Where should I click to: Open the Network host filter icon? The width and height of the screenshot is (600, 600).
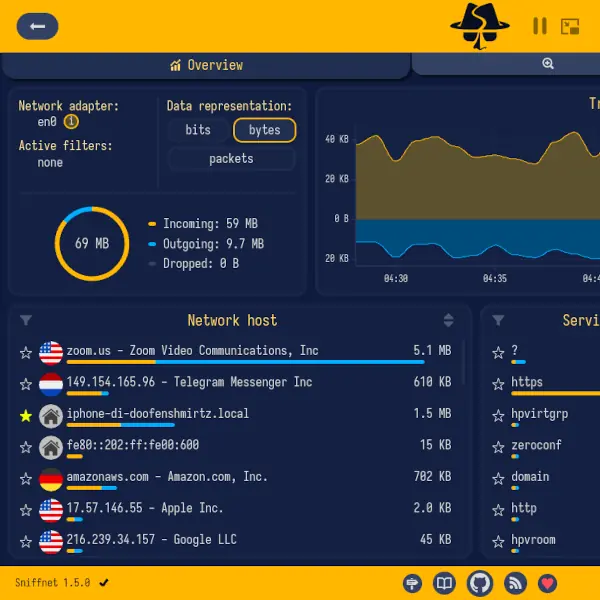click(26, 320)
